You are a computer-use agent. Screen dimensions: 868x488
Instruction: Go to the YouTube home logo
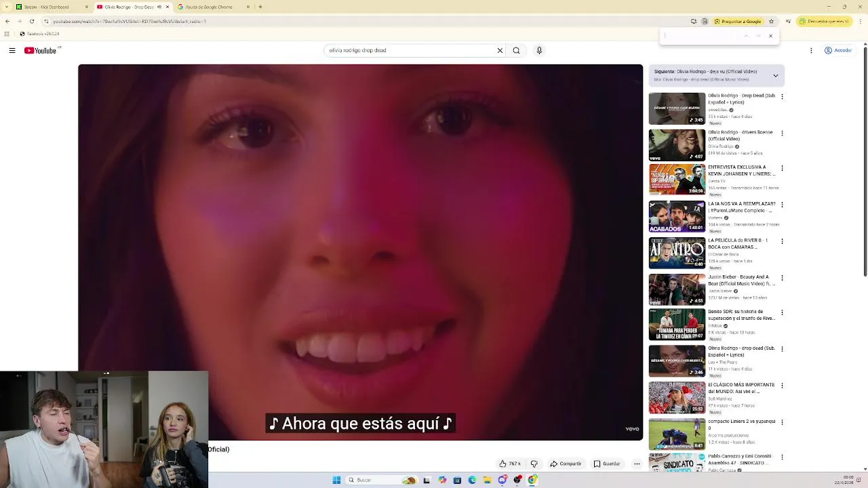pyautogui.click(x=41, y=50)
